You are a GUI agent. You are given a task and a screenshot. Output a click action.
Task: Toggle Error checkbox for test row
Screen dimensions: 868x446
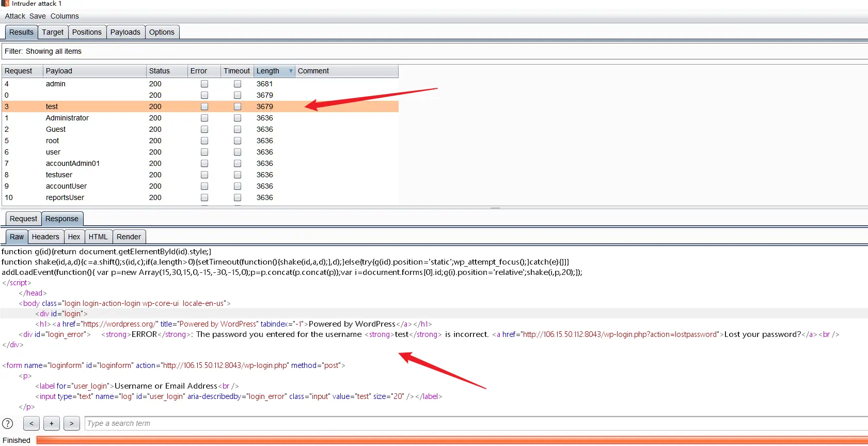204,106
